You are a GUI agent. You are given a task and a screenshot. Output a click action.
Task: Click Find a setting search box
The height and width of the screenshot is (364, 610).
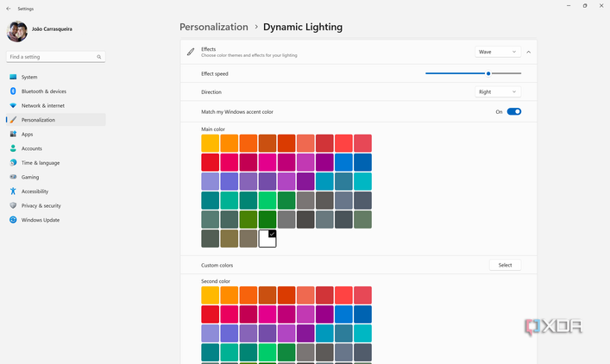click(x=55, y=57)
